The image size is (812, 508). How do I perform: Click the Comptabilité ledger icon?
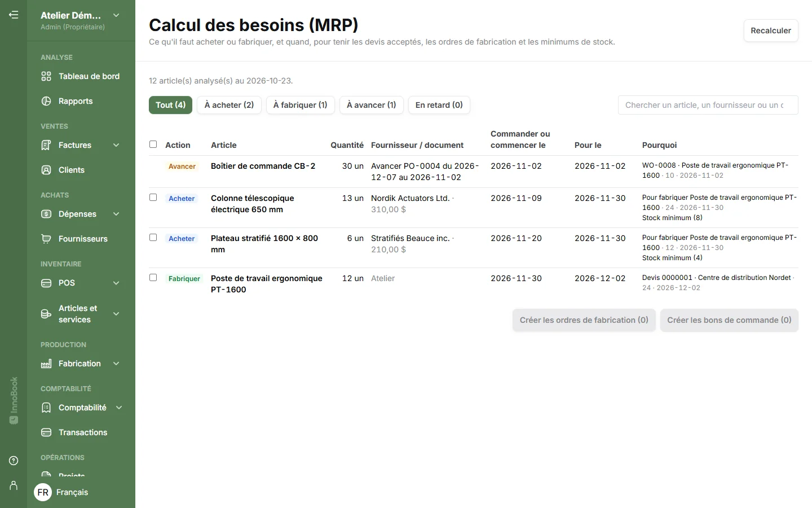(46, 408)
